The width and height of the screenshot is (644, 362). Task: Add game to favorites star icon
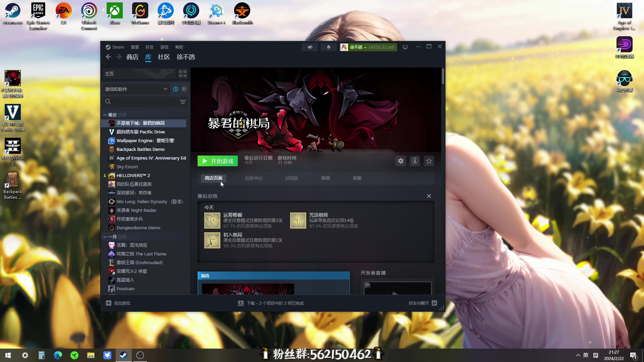point(429,161)
